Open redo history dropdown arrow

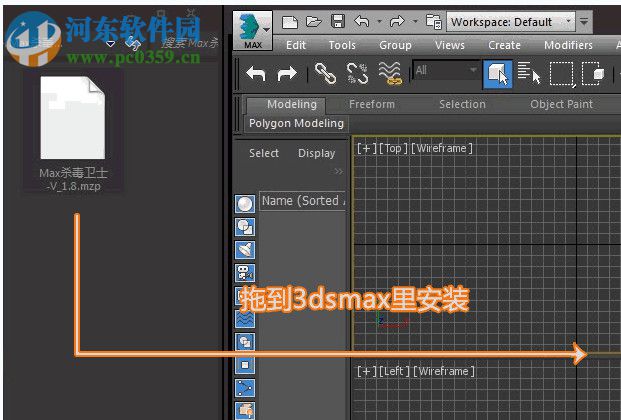tap(415, 21)
